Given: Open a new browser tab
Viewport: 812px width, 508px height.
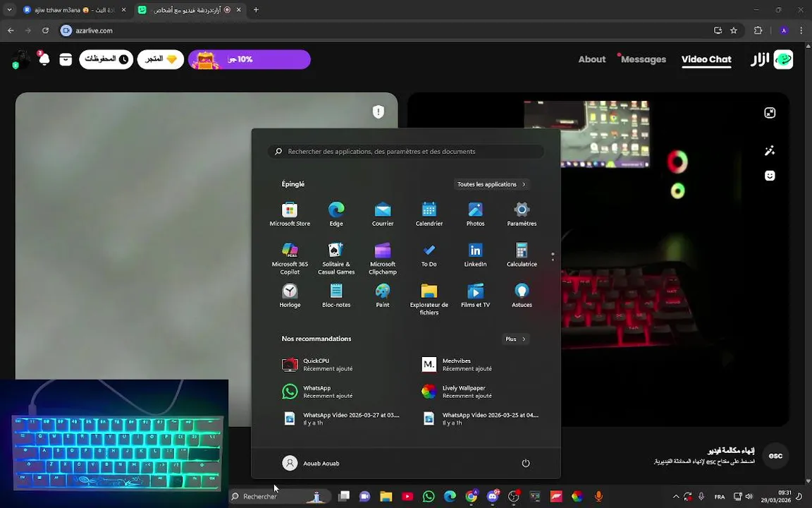Looking at the screenshot, I should pyautogui.click(x=256, y=10).
